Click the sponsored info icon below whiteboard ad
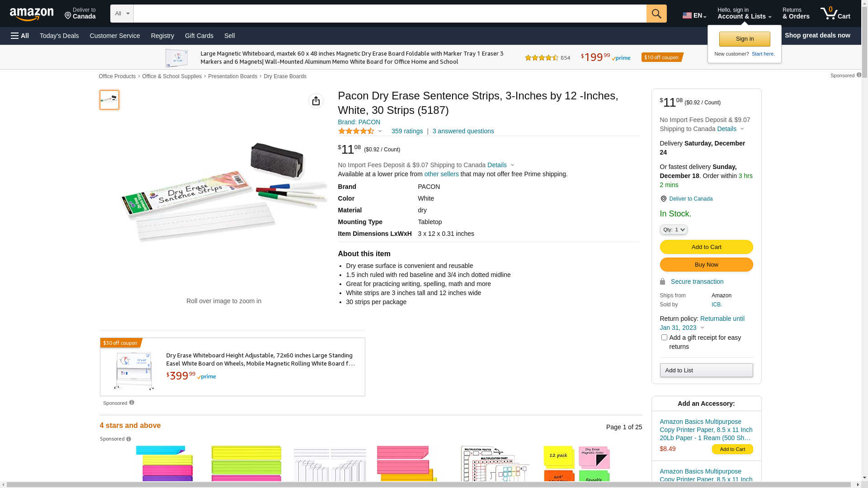Viewport: 868px width, 488px height. [132, 403]
